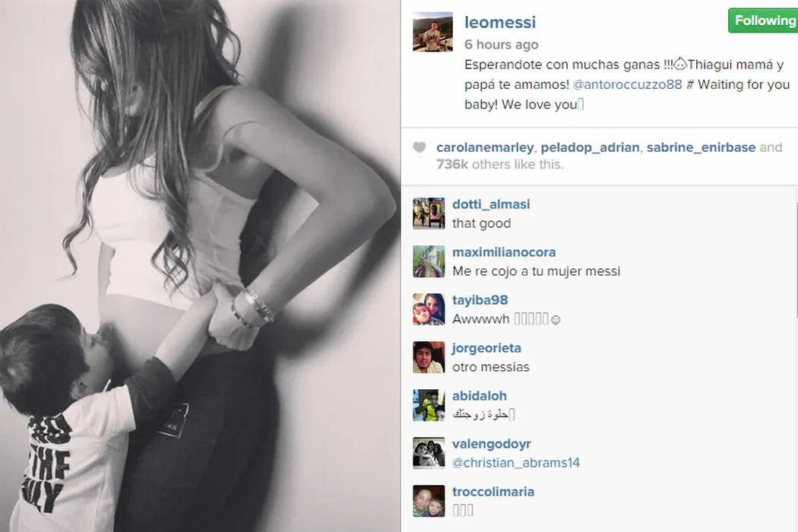Click the heart like icon
The height and width of the screenshot is (532, 798).
point(420,147)
